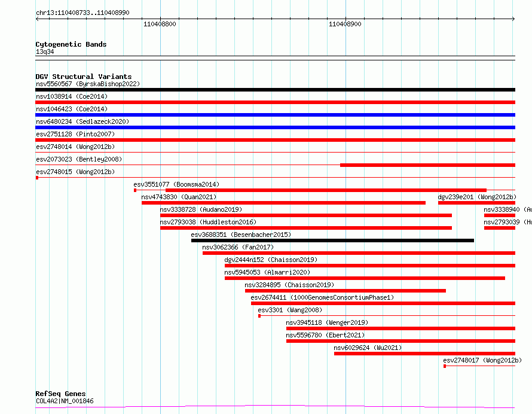Viewport: 532px width, 414px height.
Task: Select the red bar under esv2751128 (Pinto2007)
Action: (x=275, y=140)
